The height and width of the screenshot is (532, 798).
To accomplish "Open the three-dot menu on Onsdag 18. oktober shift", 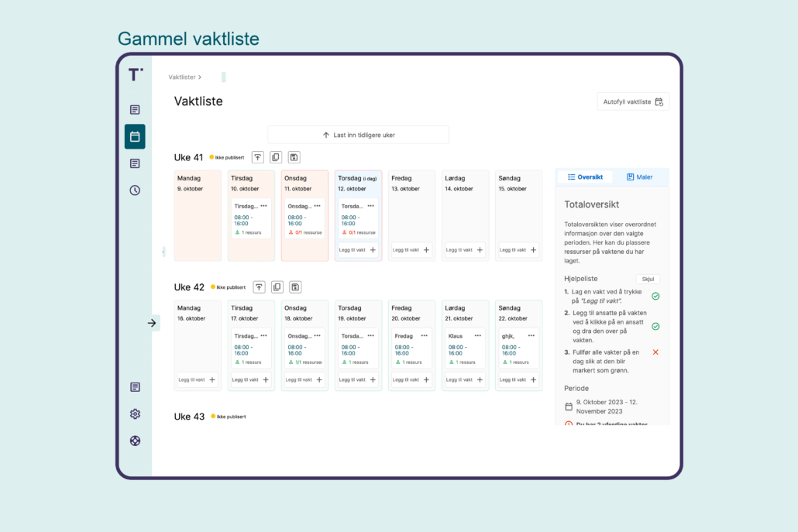I will pyautogui.click(x=317, y=335).
